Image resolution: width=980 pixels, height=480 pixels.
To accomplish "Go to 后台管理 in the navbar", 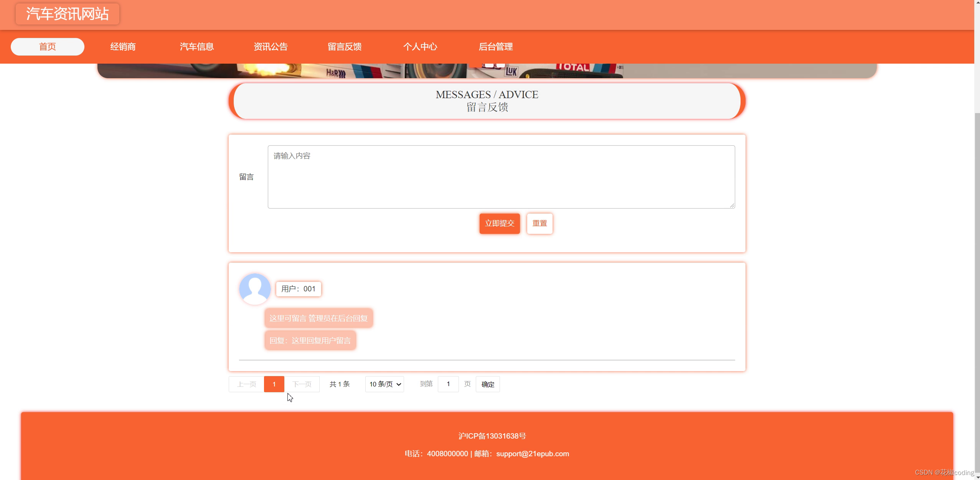I will (495, 47).
